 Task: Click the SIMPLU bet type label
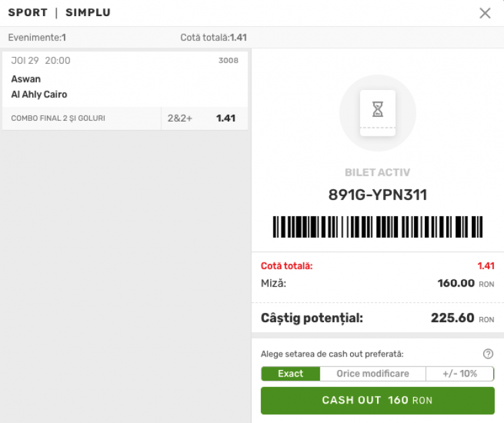pyautogui.click(x=88, y=13)
